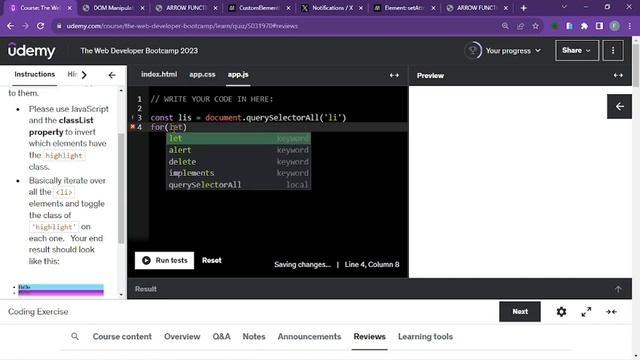Open the browser side panel icon
640x360 pixels.
click(x=599, y=26)
